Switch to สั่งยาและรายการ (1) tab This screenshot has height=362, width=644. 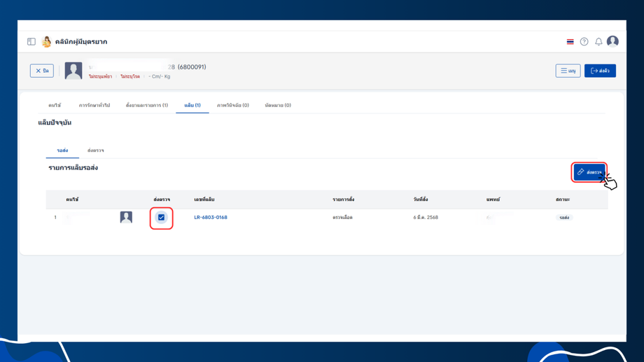(x=146, y=105)
